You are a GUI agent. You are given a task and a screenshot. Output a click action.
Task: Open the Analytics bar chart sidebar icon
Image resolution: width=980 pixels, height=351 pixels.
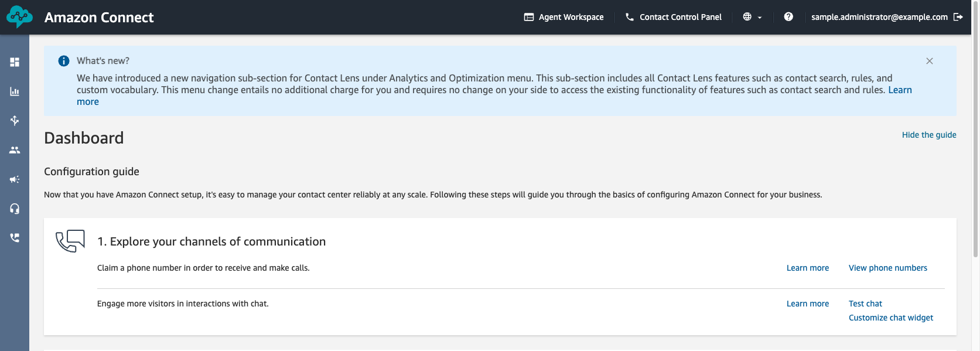[x=15, y=91]
